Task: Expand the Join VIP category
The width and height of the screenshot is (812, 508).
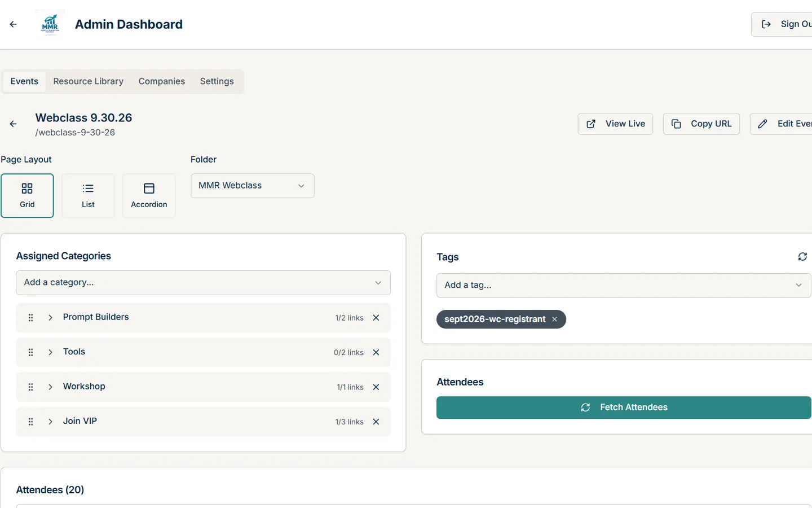Action: (50, 422)
